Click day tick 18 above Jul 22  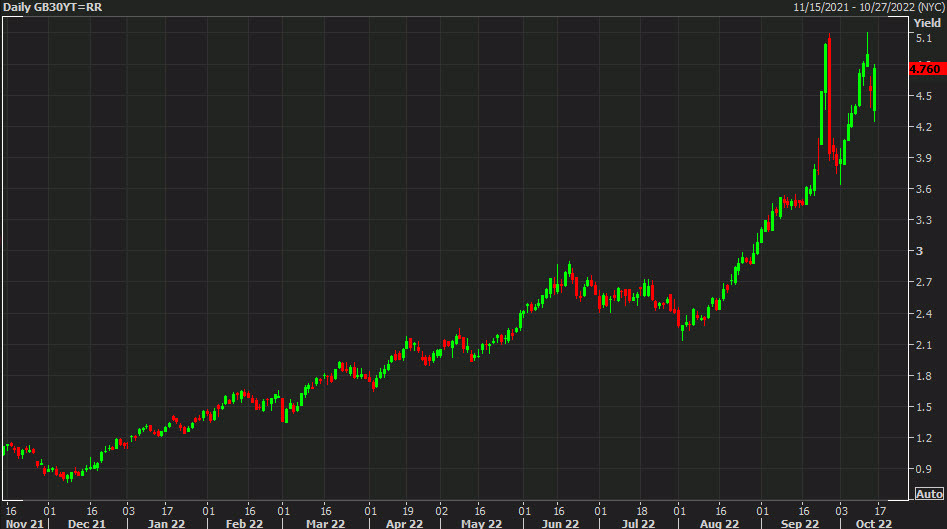pos(642,511)
